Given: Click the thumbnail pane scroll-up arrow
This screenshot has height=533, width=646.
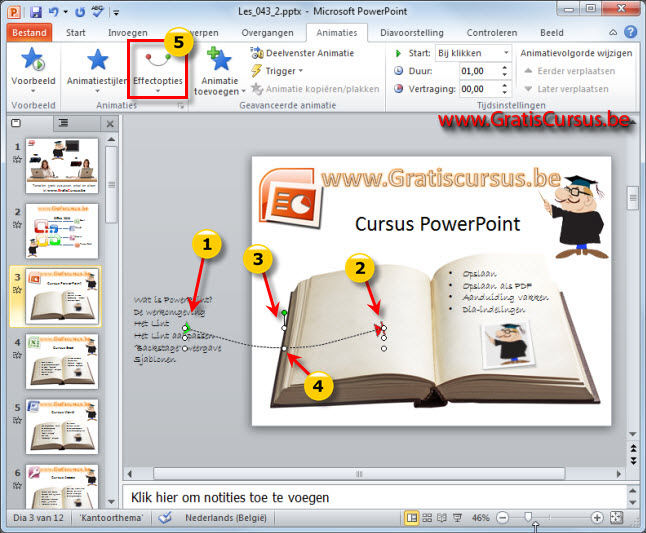Looking at the screenshot, I should (x=111, y=140).
